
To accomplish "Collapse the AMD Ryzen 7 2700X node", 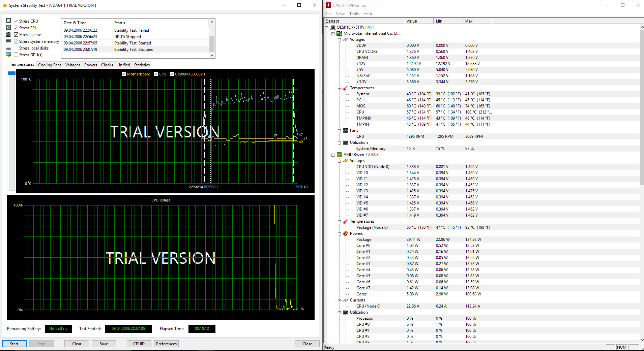I will 333,155.
